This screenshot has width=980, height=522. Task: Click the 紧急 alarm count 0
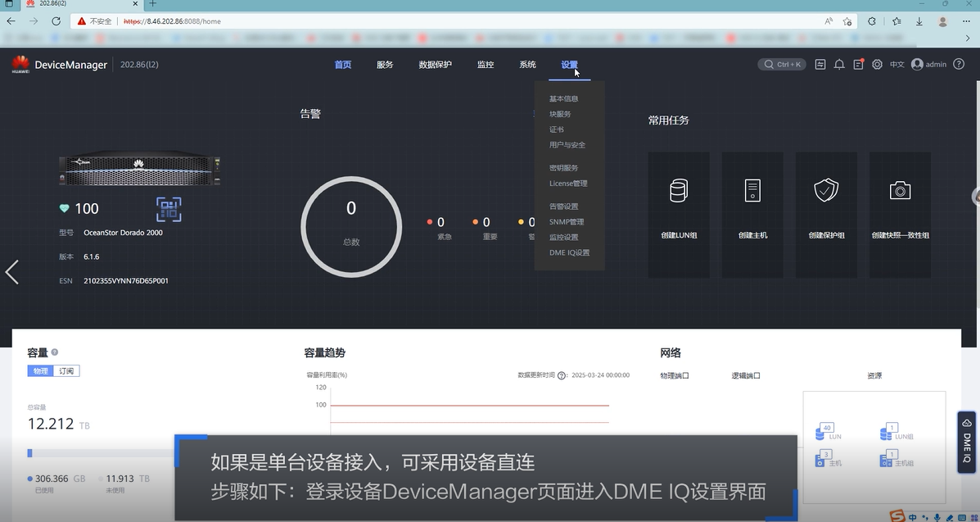[440, 222]
